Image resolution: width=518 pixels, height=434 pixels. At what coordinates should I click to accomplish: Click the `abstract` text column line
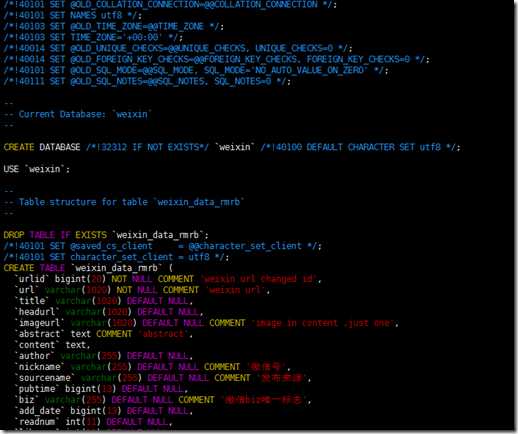[x=103, y=334]
